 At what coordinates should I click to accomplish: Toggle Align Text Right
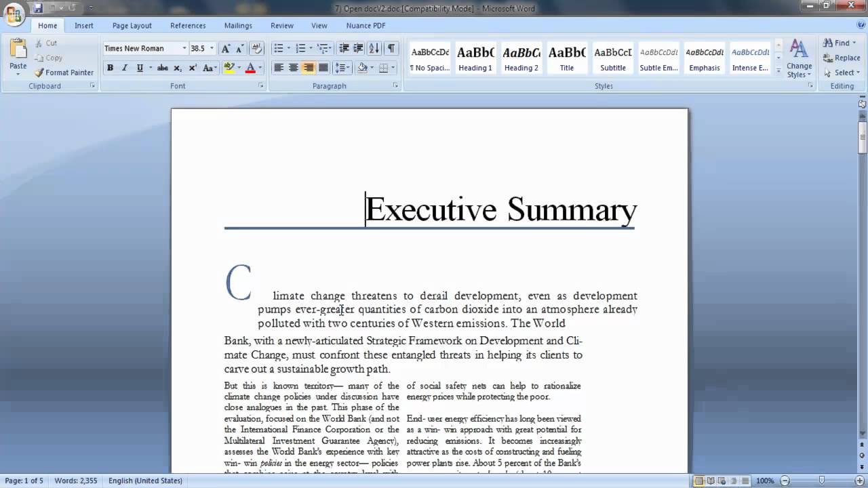tap(308, 68)
